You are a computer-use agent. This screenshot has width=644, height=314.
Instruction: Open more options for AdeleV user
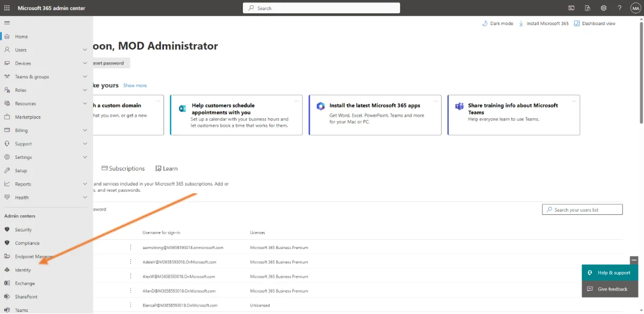click(131, 262)
